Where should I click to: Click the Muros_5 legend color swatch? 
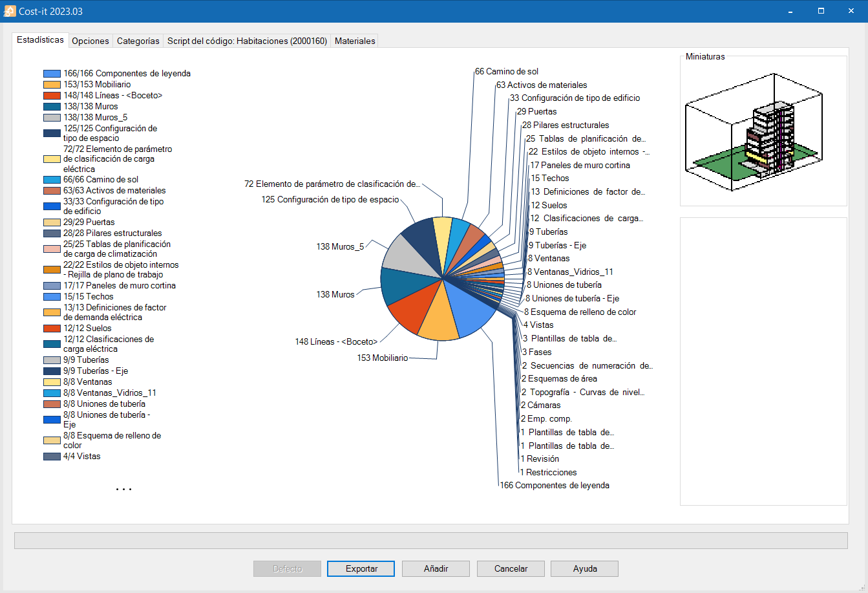pyautogui.click(x=52, y=117)
